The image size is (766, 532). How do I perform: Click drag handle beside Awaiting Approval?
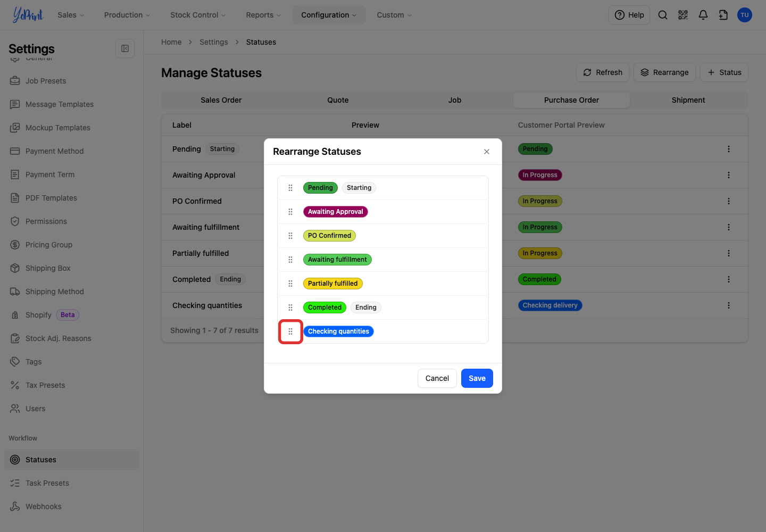pyautogui.click(x=290, y=212)
